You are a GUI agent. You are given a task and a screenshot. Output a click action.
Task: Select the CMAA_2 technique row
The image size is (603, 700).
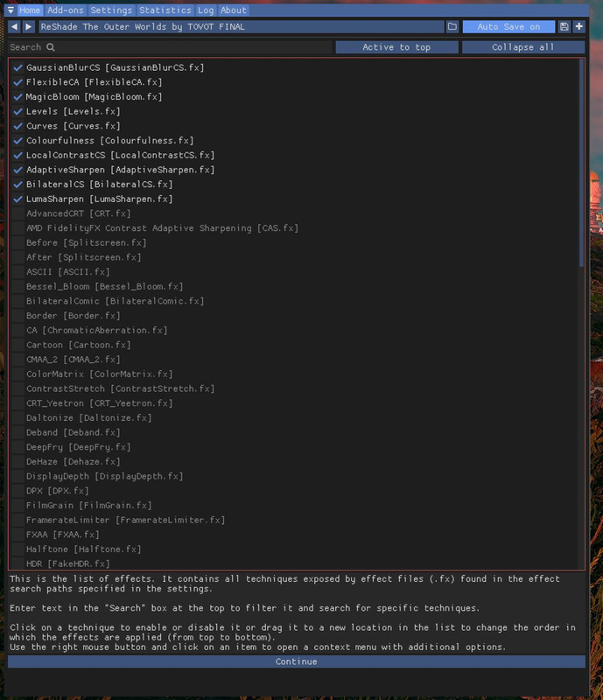[x=74, y=360]
